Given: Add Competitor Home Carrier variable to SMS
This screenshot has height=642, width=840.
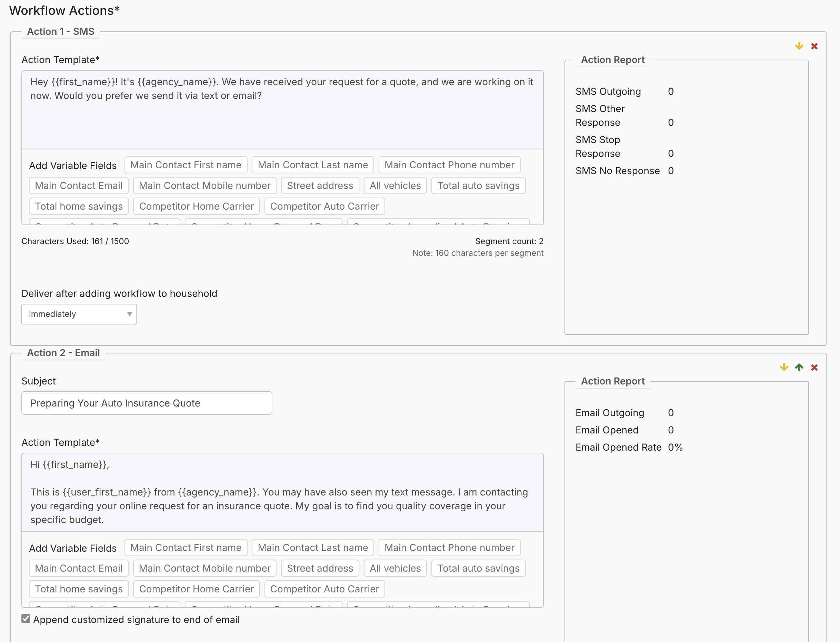Looking at the screenshot, I should coord(196,206).
